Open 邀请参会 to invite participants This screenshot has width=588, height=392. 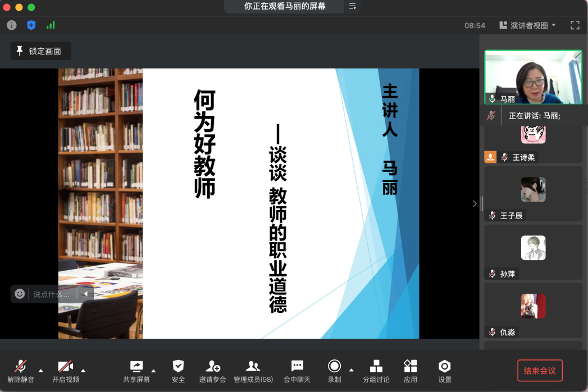(x=212, y=371)
